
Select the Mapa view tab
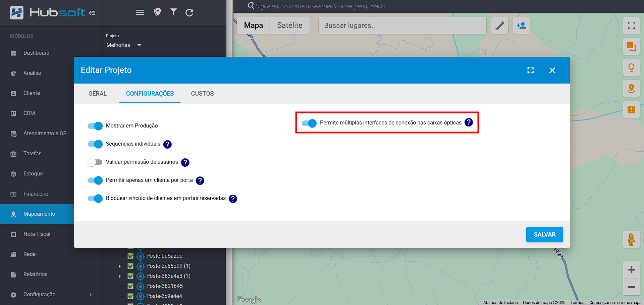point(253,26)
